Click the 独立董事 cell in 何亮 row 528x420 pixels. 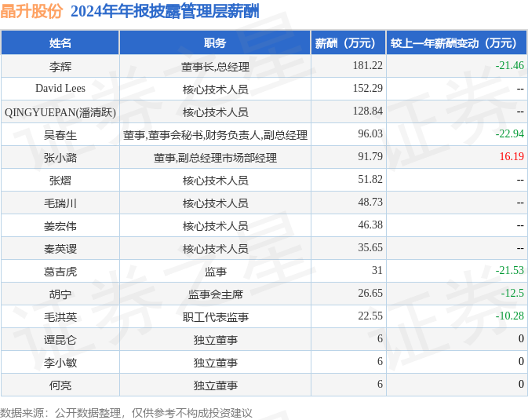[215, 385]
